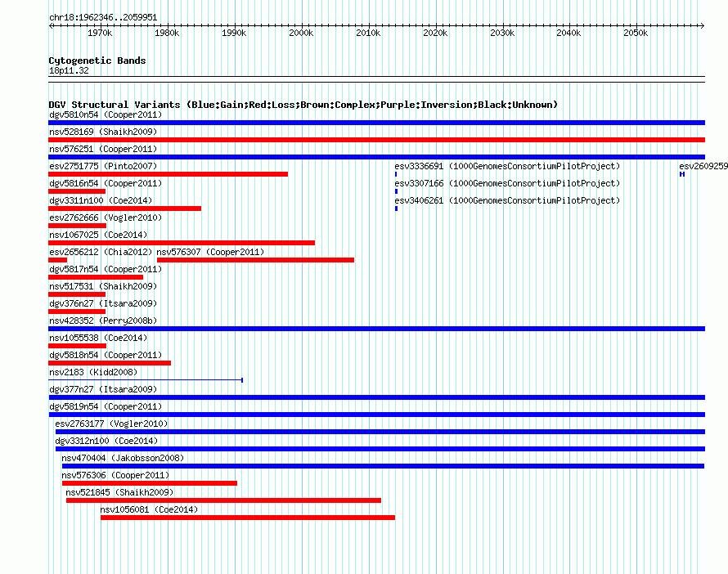This screenshot has width=728, height=574.
Task: Click the thin blue nsv2183 feature line
Action: click(146, 380)
